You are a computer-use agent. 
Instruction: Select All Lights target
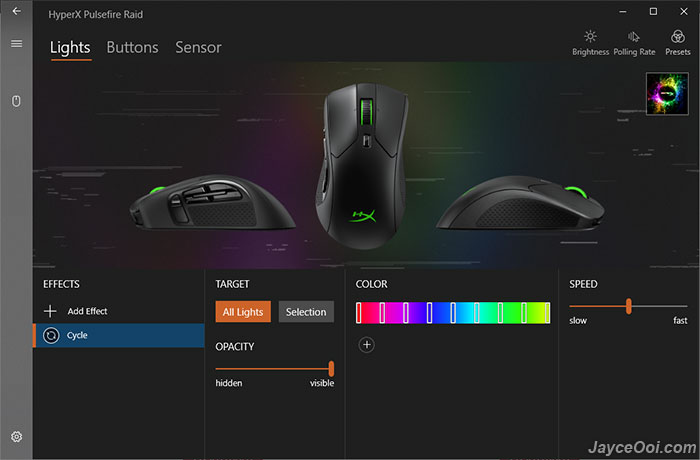tap(243, 312)
